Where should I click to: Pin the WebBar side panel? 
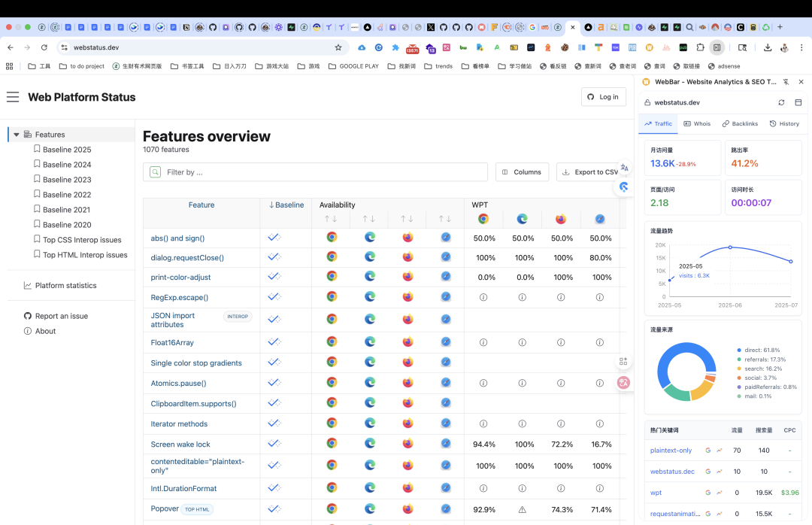[x=786, y=82]
